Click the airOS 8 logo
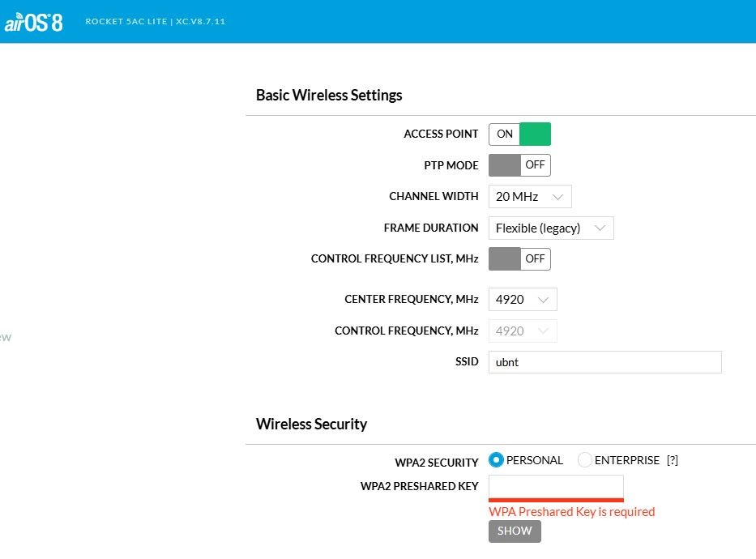The height and width of the screenshot is (559, 756). [x=33, y=22]
